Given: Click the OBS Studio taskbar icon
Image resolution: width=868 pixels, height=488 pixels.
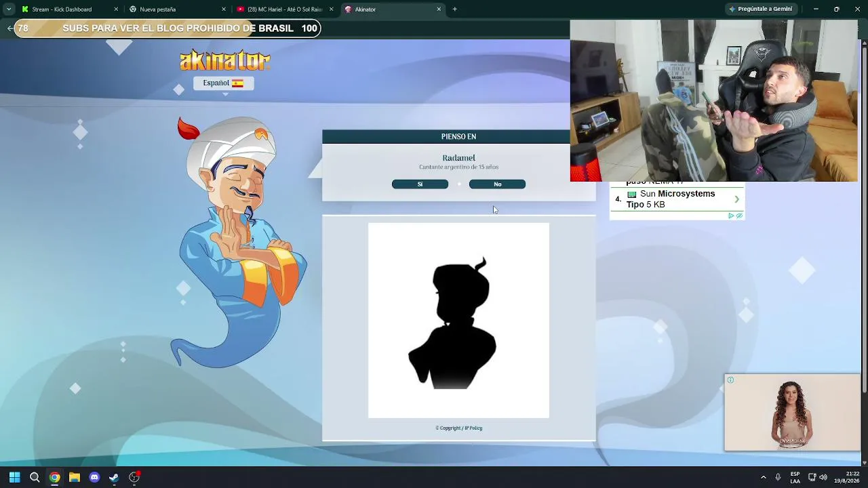Looking at the screenshot, I should [134, 477].
